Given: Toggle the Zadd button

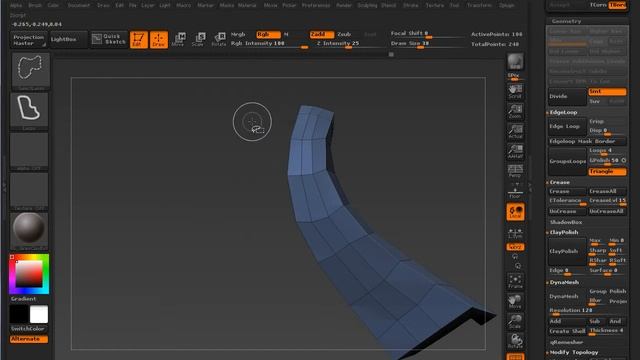Looking at the screenshot, I should pyautogui.click(x=322, y=35).
